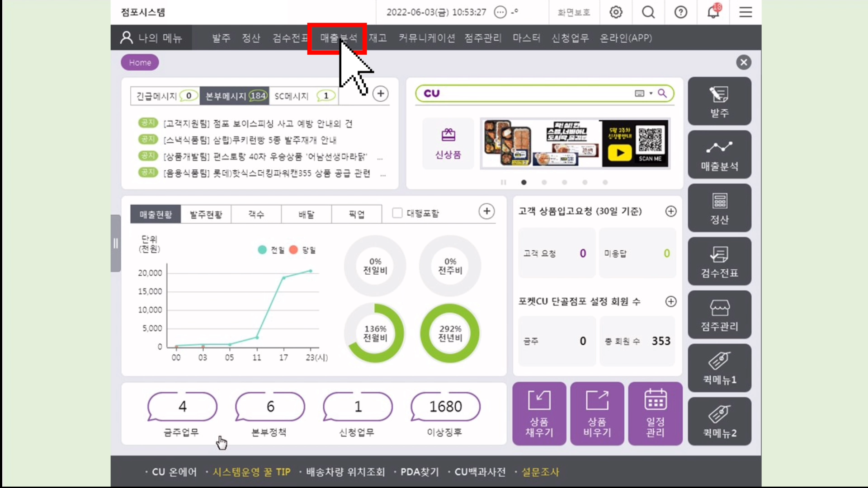Click the help question mark icon
Screen dimensions: 868x488
tap(680, 12)
